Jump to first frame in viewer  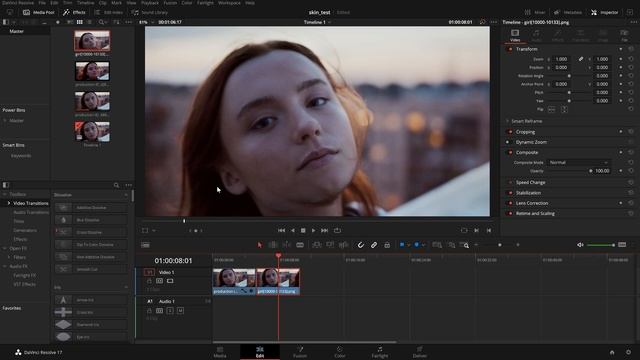(x=282, y=231)
